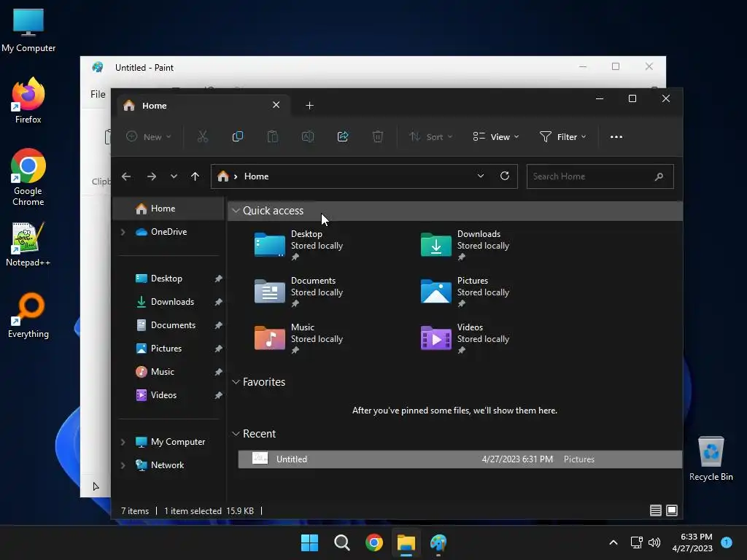The width and height of the screenshot is (747, 560).
Task: Unpin Videos using its sidebar pin icon
Action: [x=218, y=395]
